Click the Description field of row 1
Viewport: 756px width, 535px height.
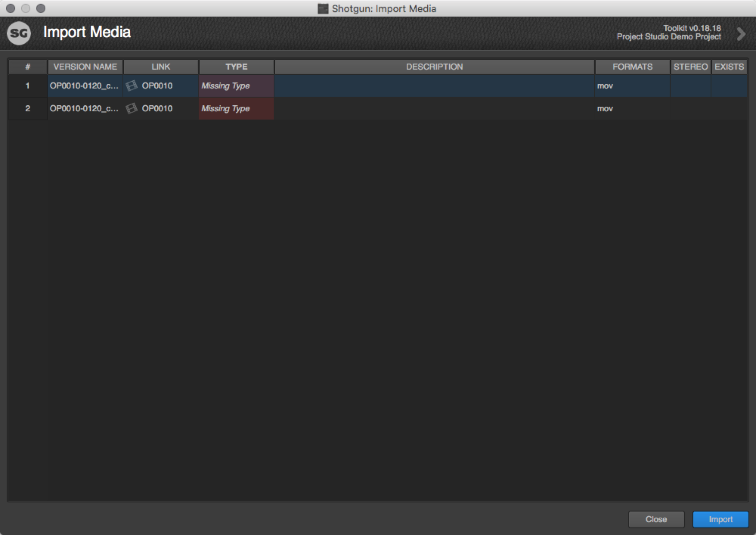pos(434,86)
